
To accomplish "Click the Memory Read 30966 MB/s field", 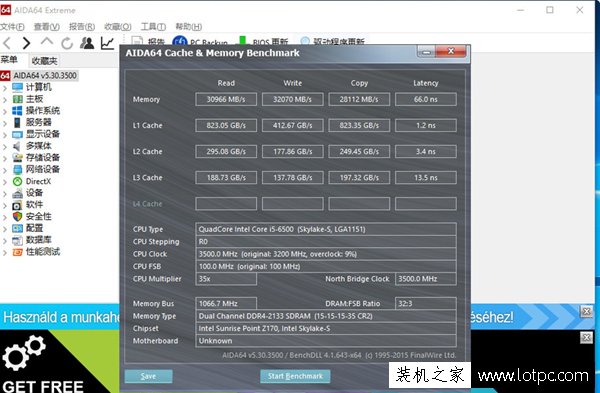I will [226, 99].
